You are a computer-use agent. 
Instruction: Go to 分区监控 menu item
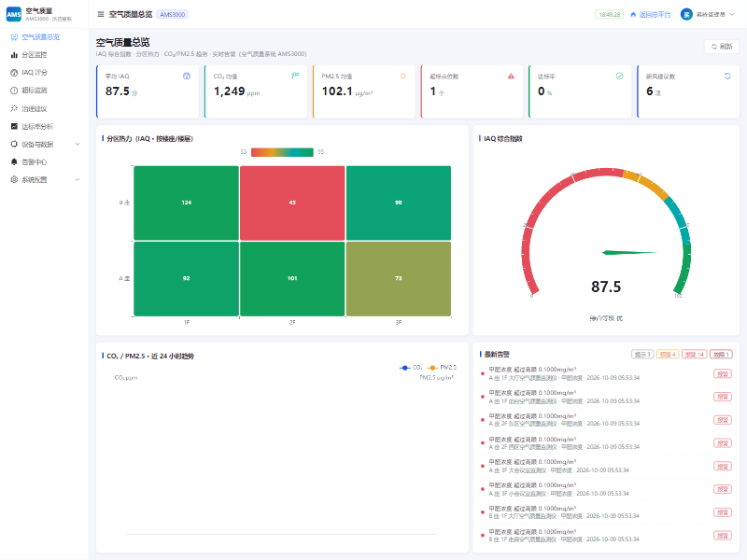pos(44,55)
